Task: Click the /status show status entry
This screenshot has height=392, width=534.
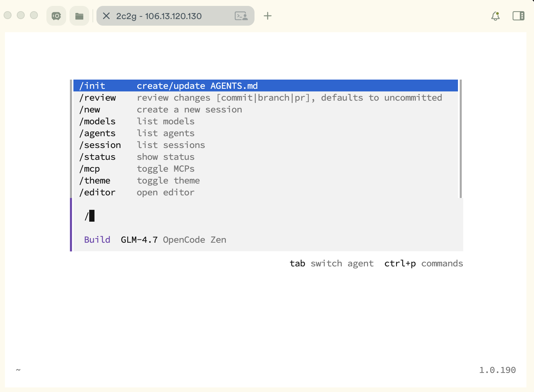Action: tap(97, 157)
